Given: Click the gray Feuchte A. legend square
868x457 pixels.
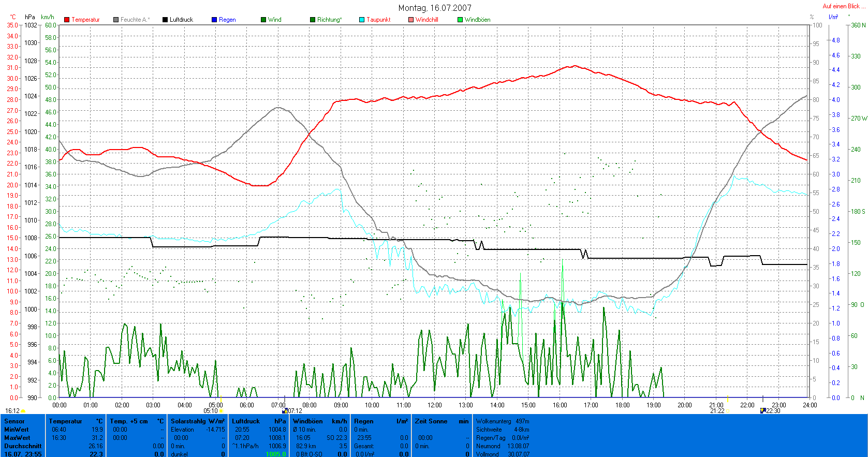Looking at the screenshot, I should (x=116, y=20).
